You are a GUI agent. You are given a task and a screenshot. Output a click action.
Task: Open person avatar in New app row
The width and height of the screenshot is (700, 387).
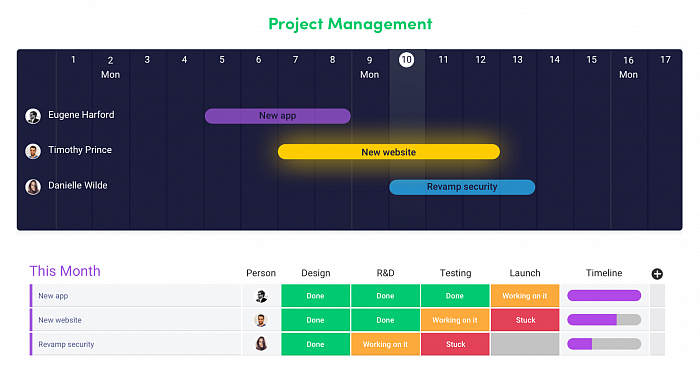(261, 295)
